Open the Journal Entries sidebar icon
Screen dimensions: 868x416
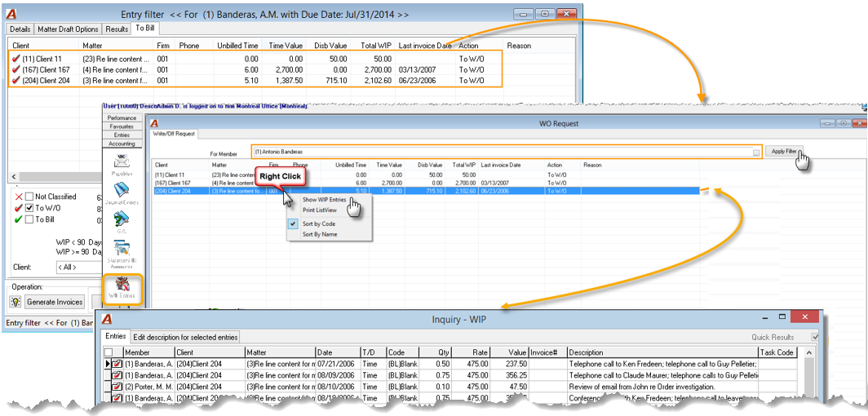click(x=122, y=192)
